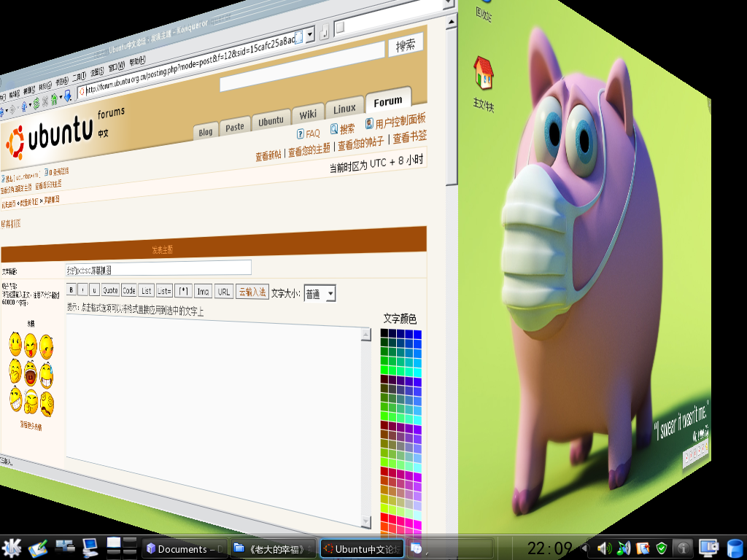Open the 主文件夹 home folder desktop icon
Viewport: 747px width, 560px height.
tap(484, 84)
